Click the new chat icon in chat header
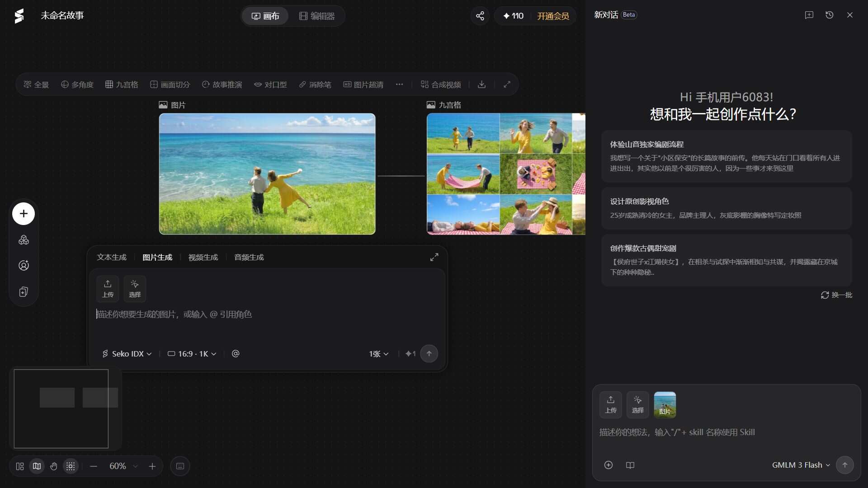The width and height of the screenshot is (868, 488). [809, 15]
